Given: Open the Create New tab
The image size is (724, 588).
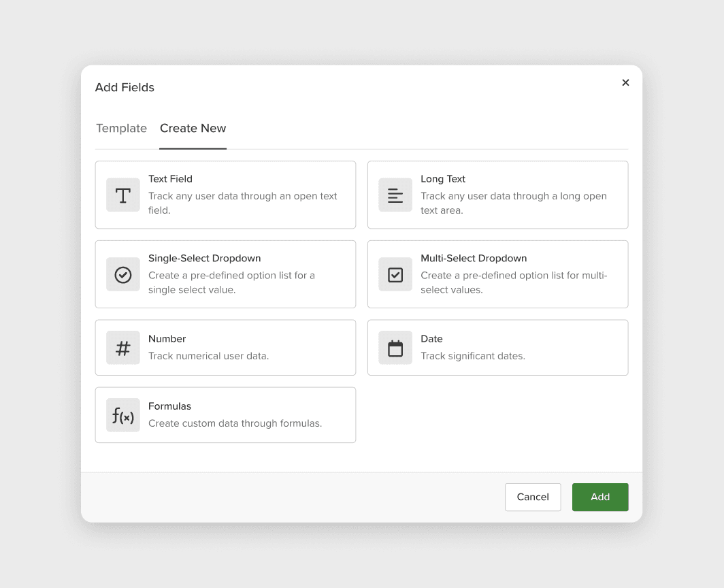Looking at the screenshot, I should pos(193,128).
